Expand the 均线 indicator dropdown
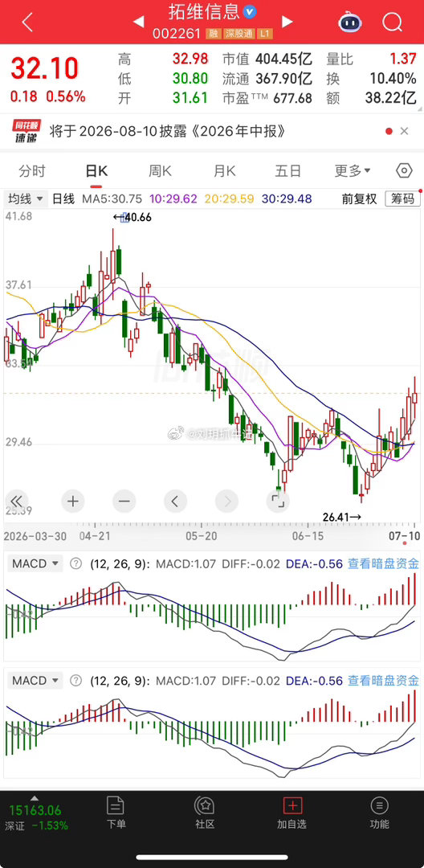Screen dimensions: 424x868 click(26, 199)
